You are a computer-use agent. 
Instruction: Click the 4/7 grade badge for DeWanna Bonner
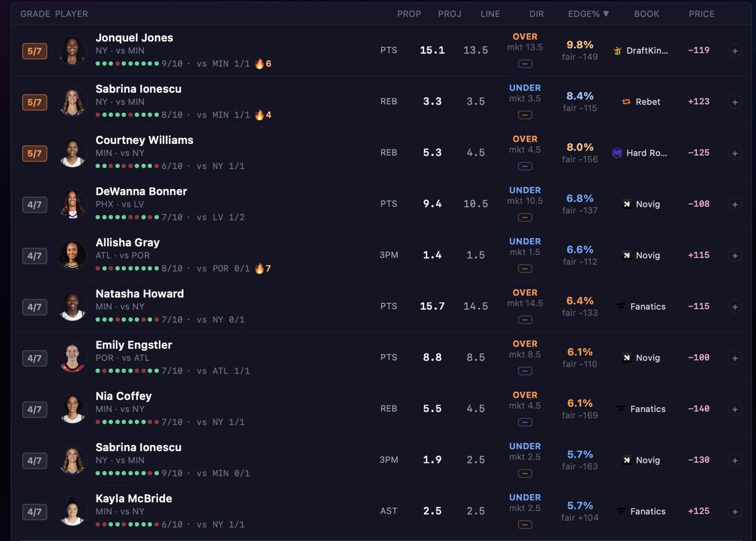35,204
